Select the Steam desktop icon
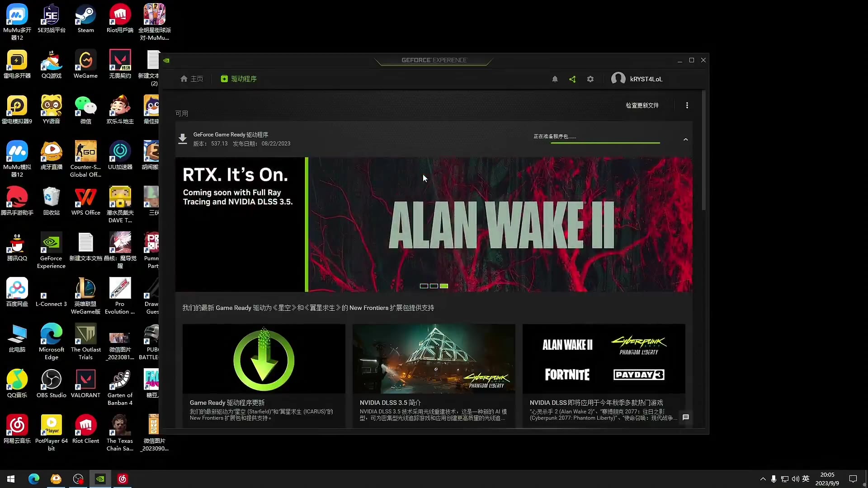 (85, 19)
